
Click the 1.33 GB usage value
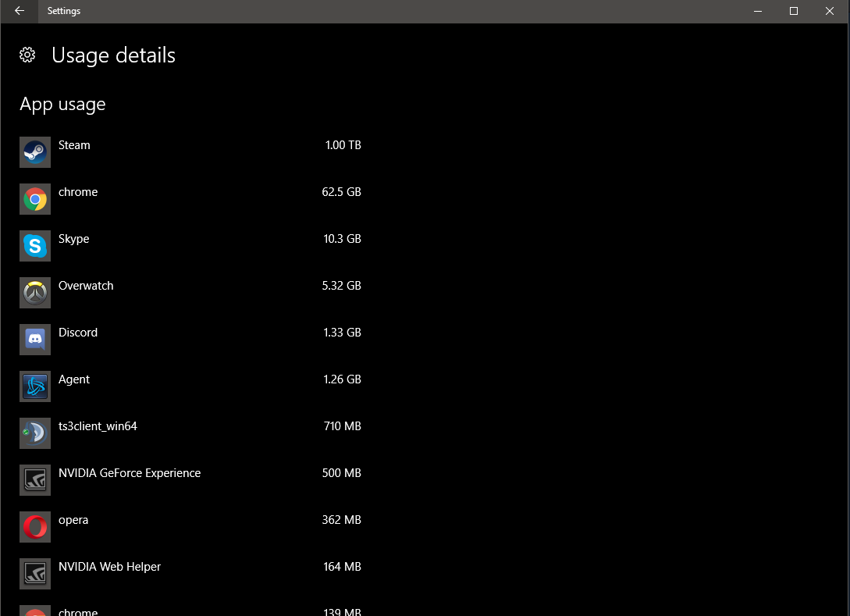pos(343,333)
